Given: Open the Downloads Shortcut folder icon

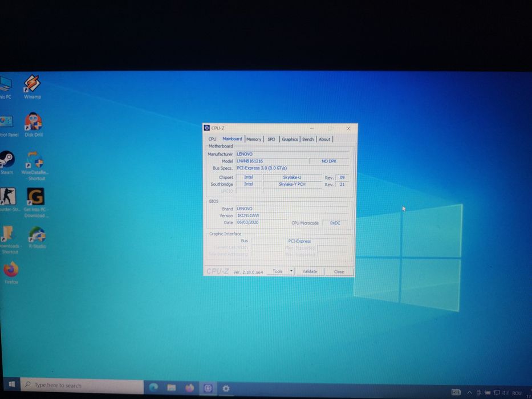Looking at the screenshot, I should (x=9, y=239).
